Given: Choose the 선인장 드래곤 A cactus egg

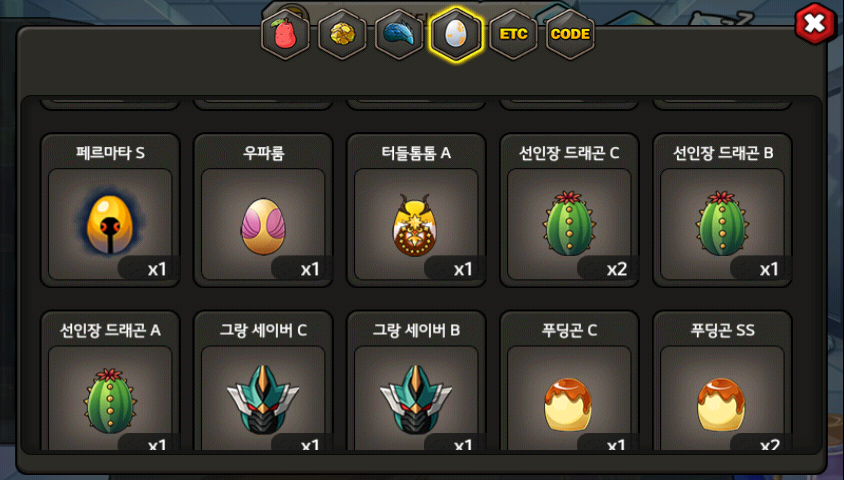Looking at the screenshot, I should tap(110, 400).
